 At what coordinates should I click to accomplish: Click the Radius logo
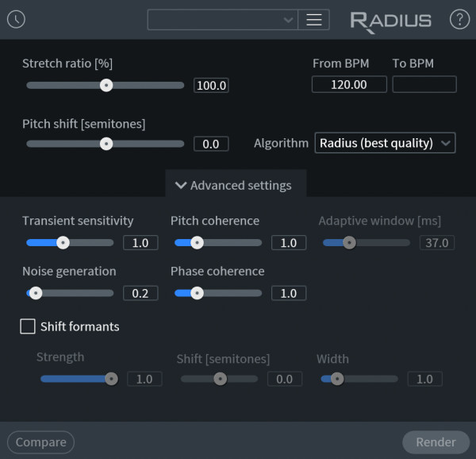391,21
